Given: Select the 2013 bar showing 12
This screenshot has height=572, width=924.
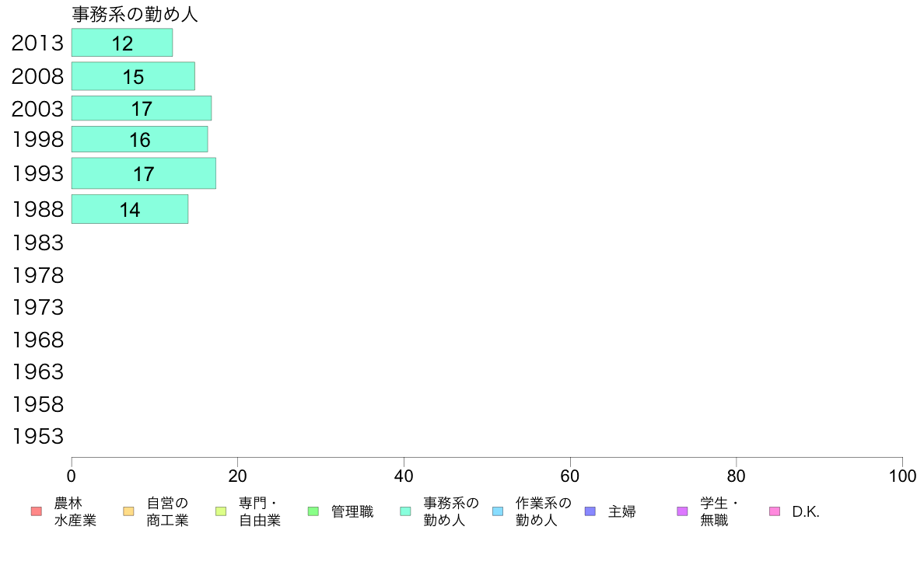Looking at the screenshot, I should 122,43.
